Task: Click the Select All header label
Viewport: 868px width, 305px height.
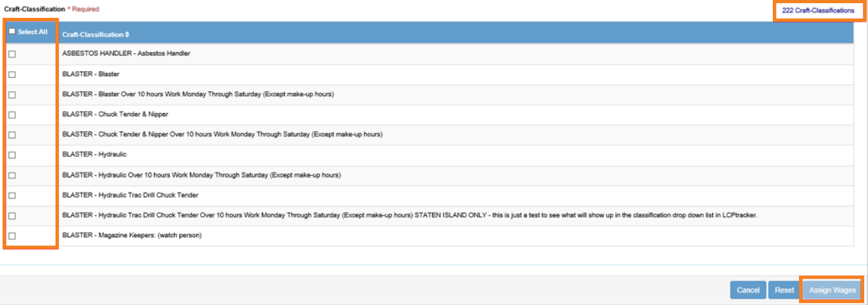Action: click(x=33, y=32)
